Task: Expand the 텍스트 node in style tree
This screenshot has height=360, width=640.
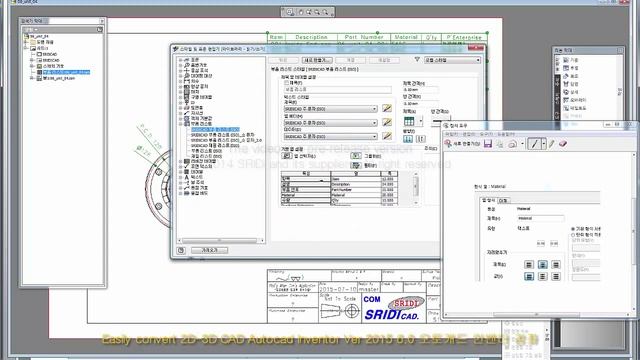Action: [180, 177]
